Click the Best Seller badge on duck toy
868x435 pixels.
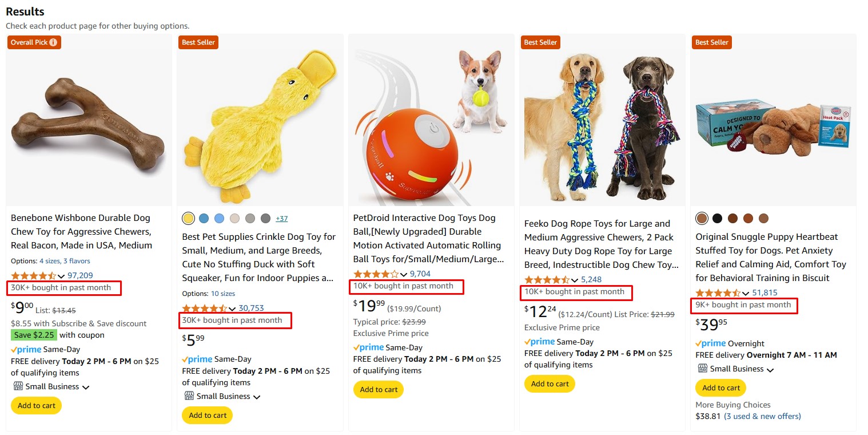pyautogui.click(x=197, y=42)
